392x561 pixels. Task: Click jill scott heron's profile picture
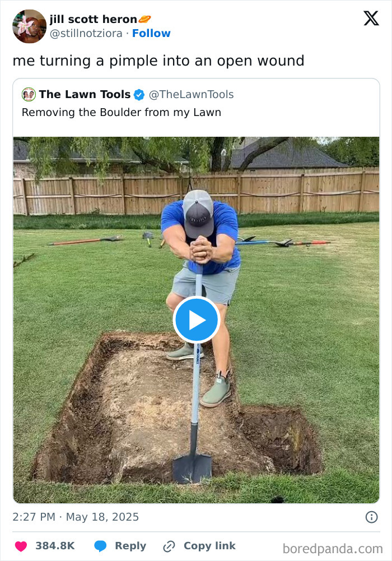[29, 25]
